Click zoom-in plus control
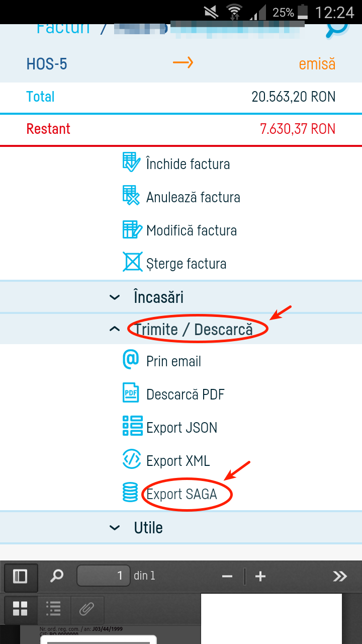362x644 pixels. (x=260, y=577)
